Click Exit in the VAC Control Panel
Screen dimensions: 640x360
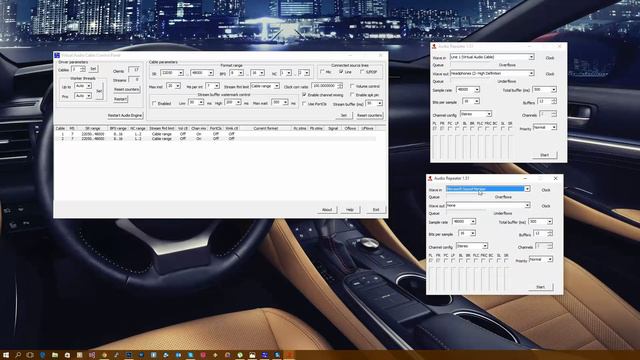(x=376, y=209)
